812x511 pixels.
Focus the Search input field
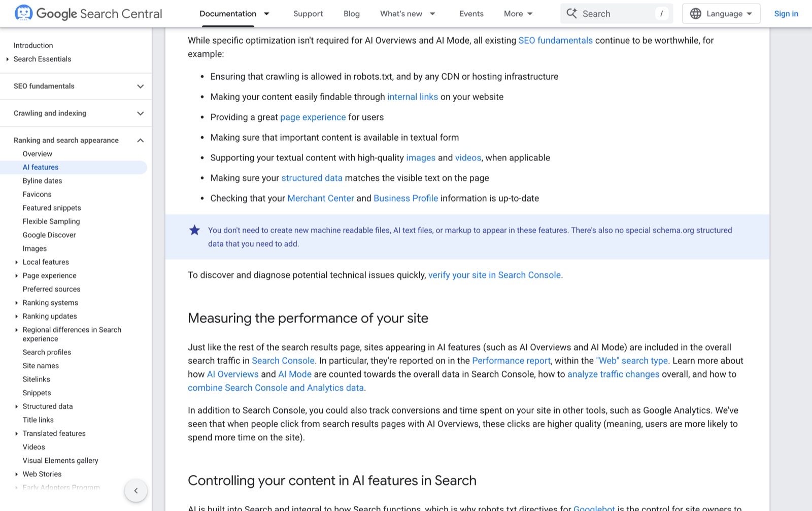pyautogui.click(x=617, y=14)
